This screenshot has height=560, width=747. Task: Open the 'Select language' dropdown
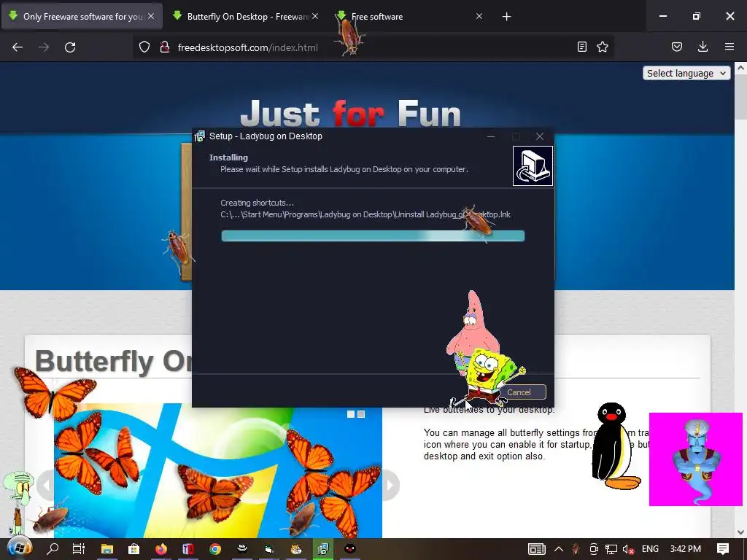click(686, 74)
